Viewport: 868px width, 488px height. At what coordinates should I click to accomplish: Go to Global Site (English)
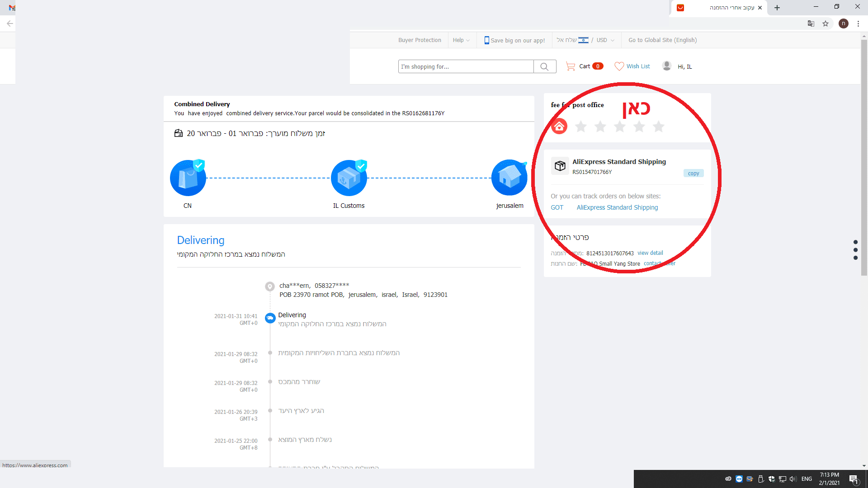pyautogui.click(x=662, y=40)
